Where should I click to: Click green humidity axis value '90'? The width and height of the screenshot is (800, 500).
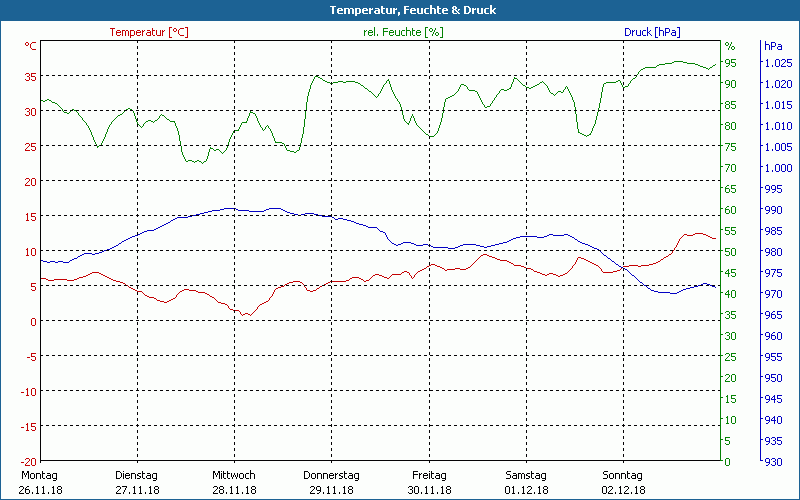tap(731, 84)
